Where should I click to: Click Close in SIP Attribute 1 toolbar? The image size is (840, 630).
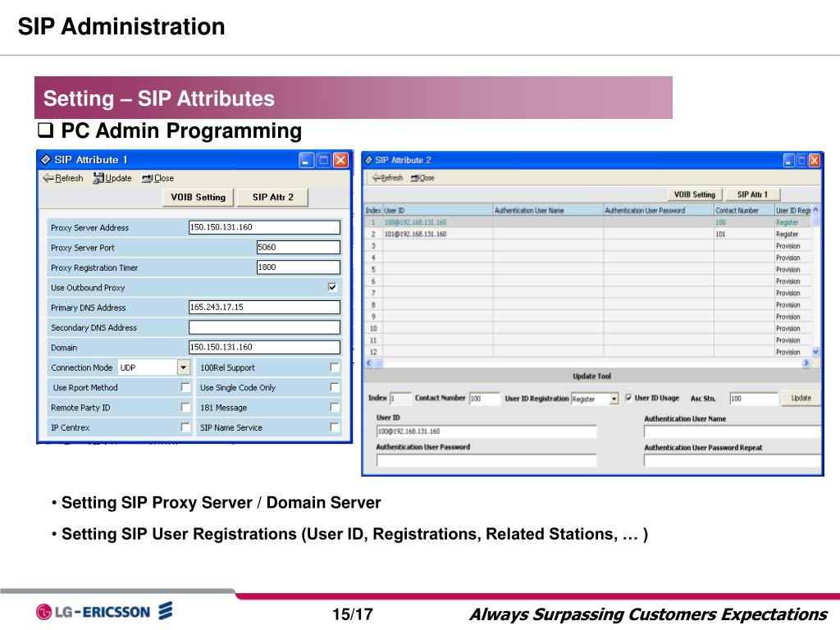(x=157, y=178)
